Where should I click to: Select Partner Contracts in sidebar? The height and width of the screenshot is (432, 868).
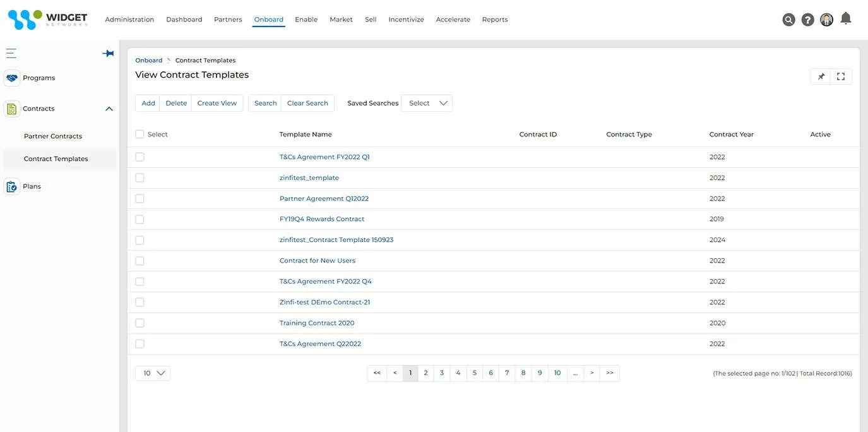(53, 136)
